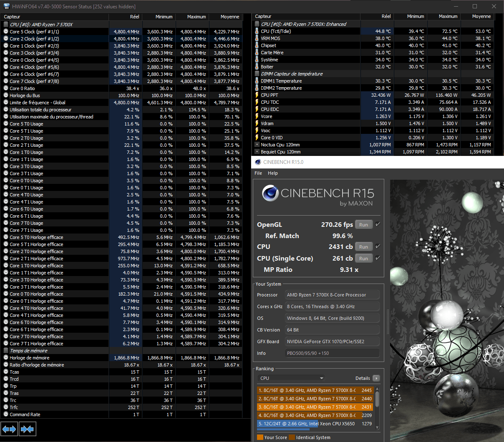
Task: Click the thermometer icon beside Chipset
Action: click(257, 45)
